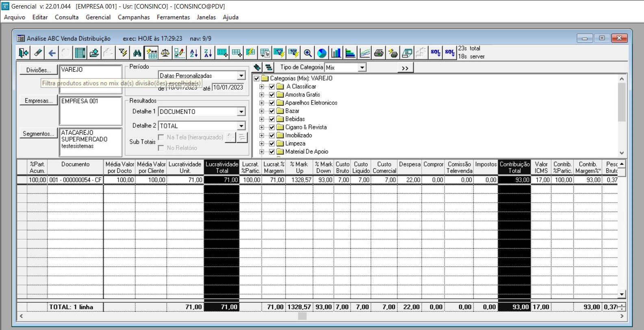The image size is (644, 330).
Task: Open the Ferramentas menu
Action: tap(173, 17)
